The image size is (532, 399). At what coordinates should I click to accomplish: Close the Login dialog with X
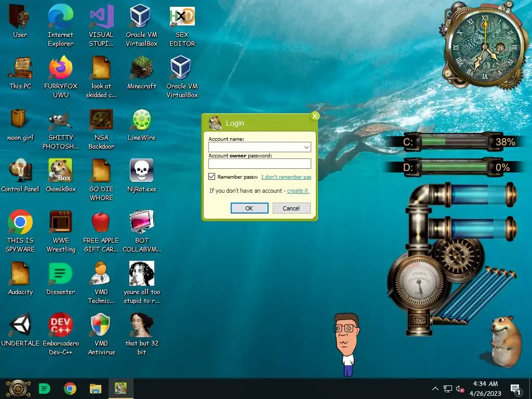point(315,116)
